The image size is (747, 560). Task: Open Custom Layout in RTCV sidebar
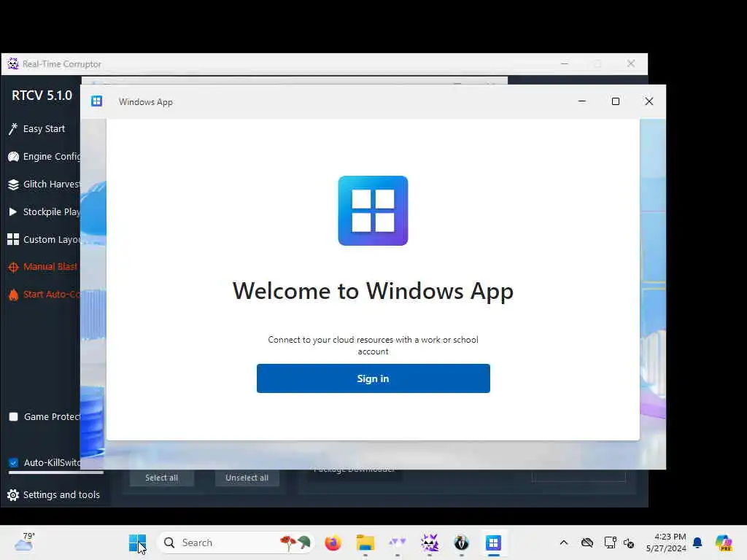(52, 239)
